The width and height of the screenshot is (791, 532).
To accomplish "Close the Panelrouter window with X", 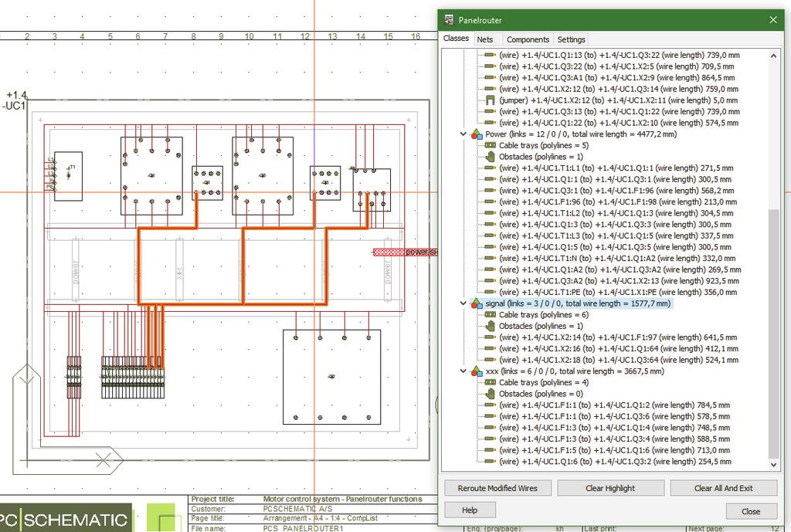I will [x=772, y=20].
